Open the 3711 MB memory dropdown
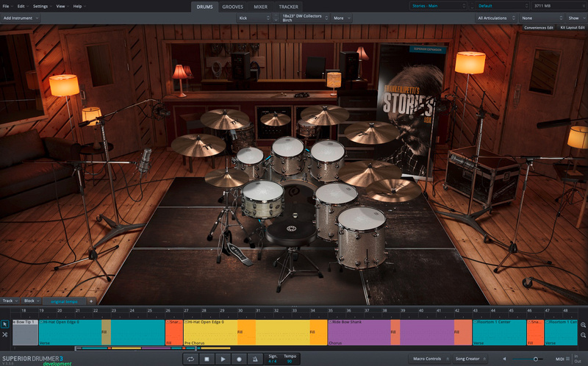 coord(559,6)
